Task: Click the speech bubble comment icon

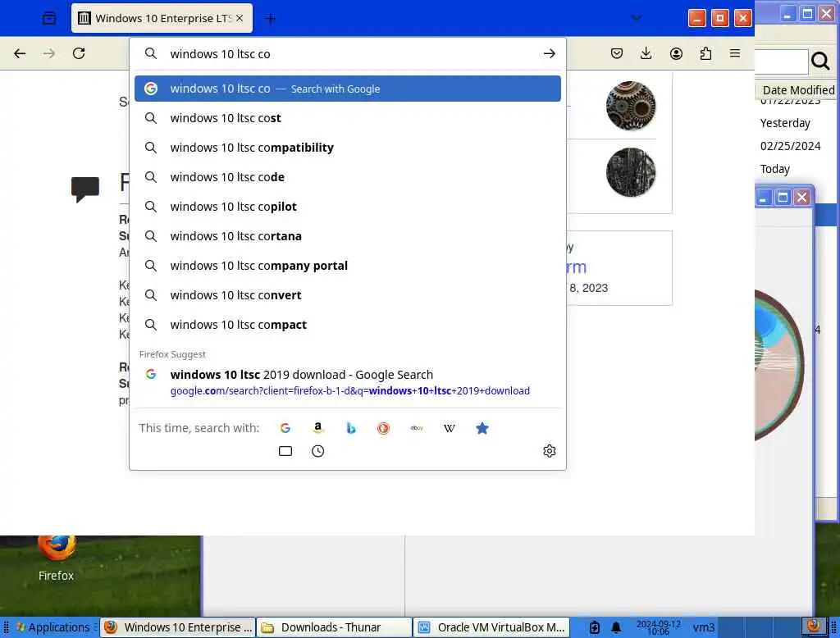Action: [85, 189]
